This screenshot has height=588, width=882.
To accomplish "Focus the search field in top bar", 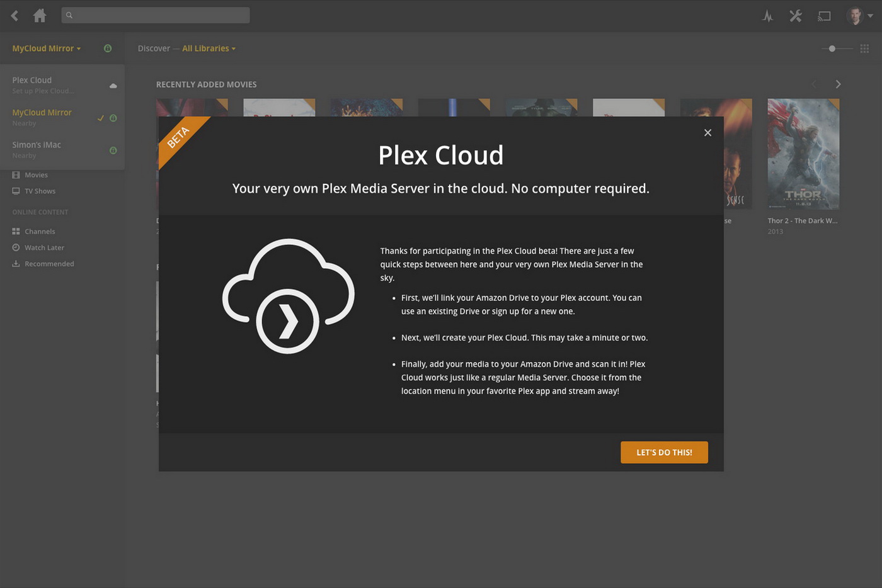I will click(x=156, y=15).
